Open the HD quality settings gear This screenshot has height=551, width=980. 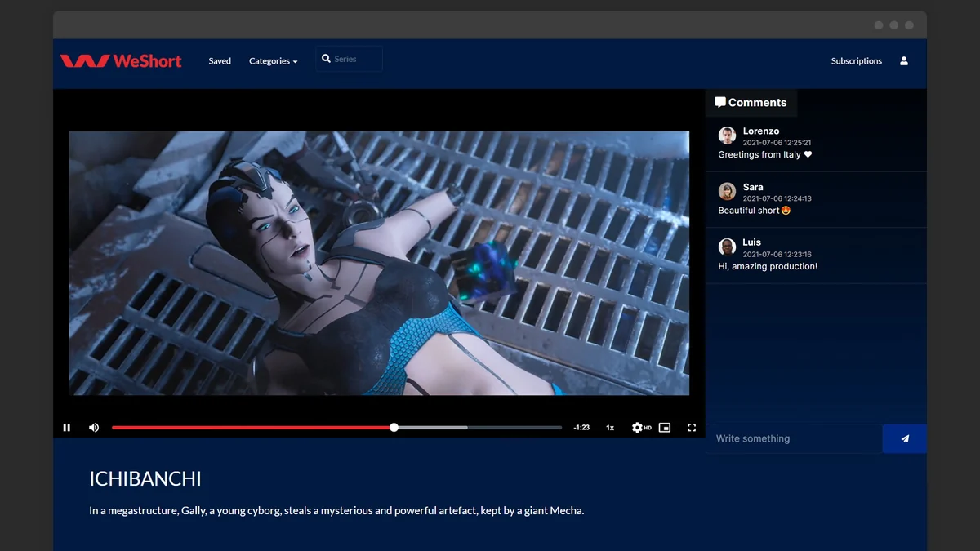coord(641,427)
